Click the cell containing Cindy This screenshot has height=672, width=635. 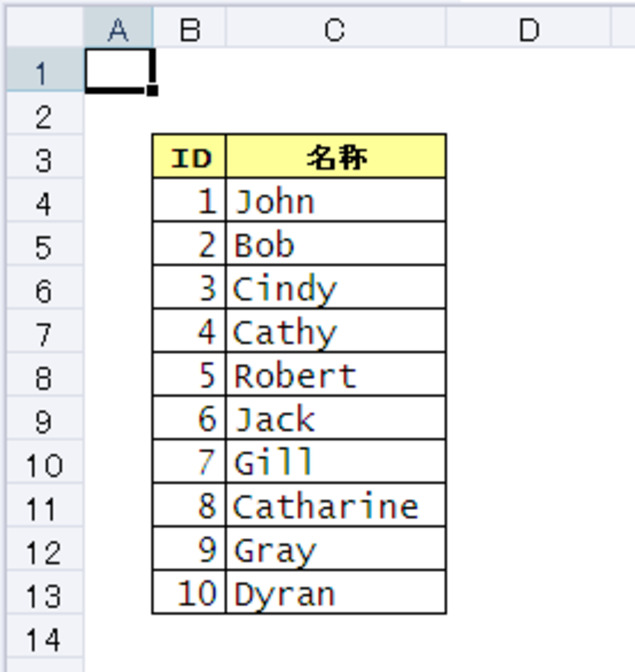(x=336, y=288)
